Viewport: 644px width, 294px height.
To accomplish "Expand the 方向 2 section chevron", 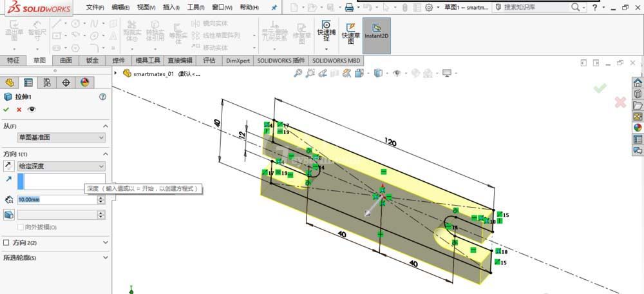I will [x=106, y=242].
